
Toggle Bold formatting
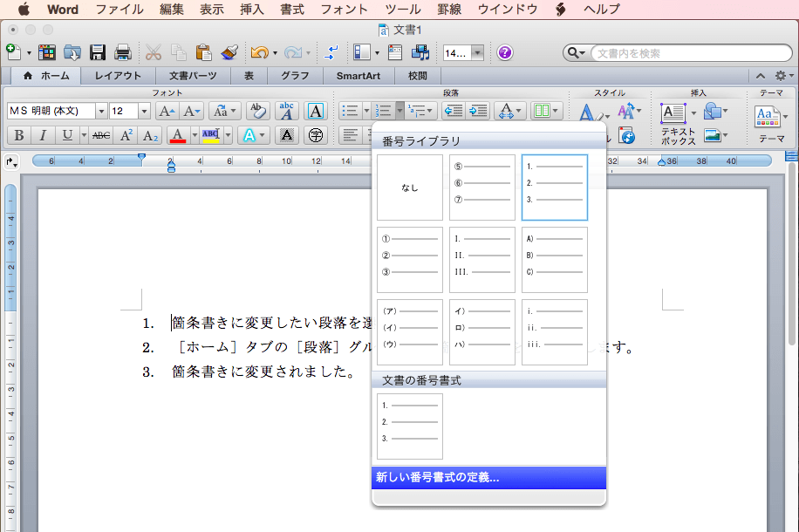tap(19, 135)
